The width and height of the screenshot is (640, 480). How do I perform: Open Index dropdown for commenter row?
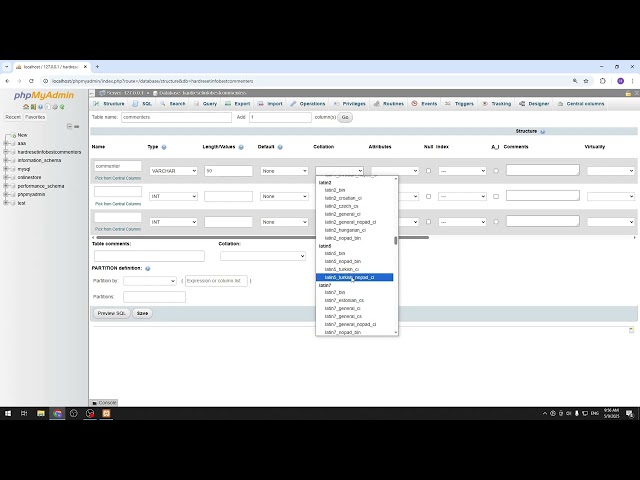[462, 171]
